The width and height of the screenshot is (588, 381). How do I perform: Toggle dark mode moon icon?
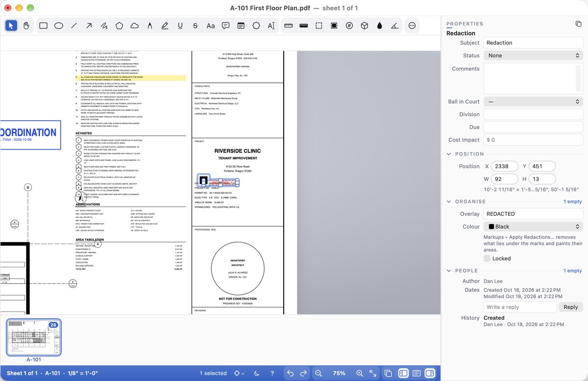pyautogui.click(x=257, y=373)
